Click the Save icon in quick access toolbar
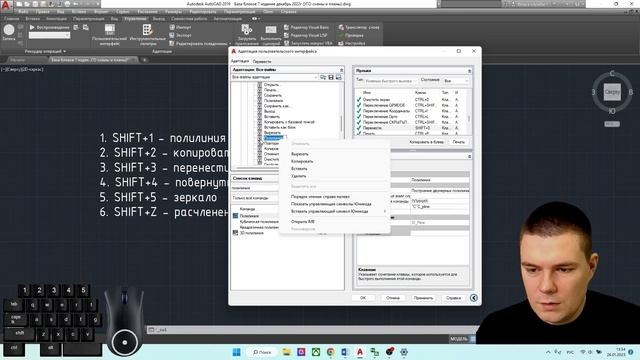640x360 pixels. 36,4
